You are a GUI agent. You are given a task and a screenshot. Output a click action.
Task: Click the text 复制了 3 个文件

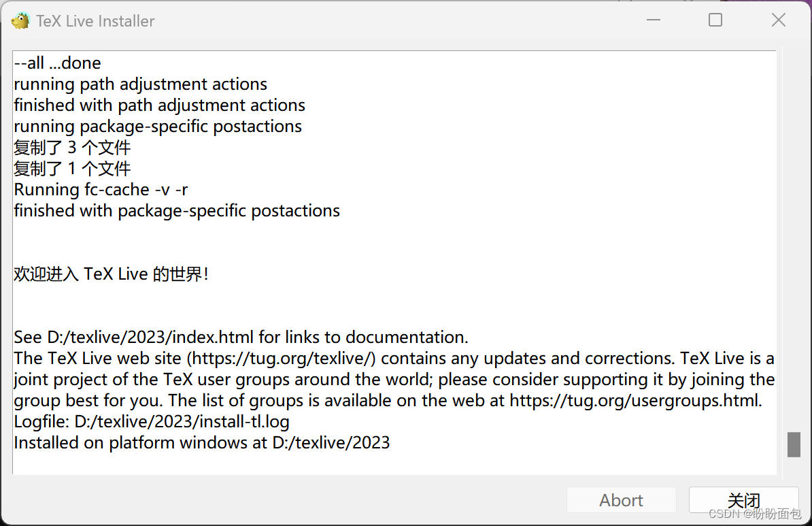(x=71, y=147)
